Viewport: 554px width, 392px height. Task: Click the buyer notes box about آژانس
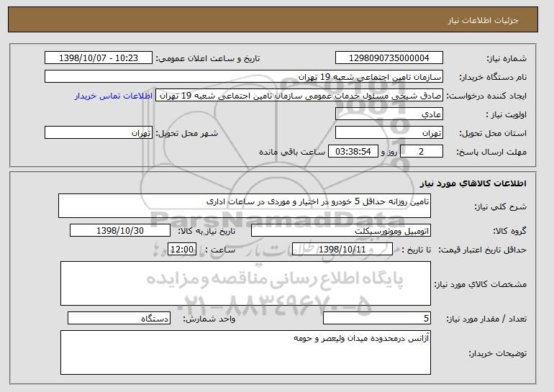tap(245, 352)
